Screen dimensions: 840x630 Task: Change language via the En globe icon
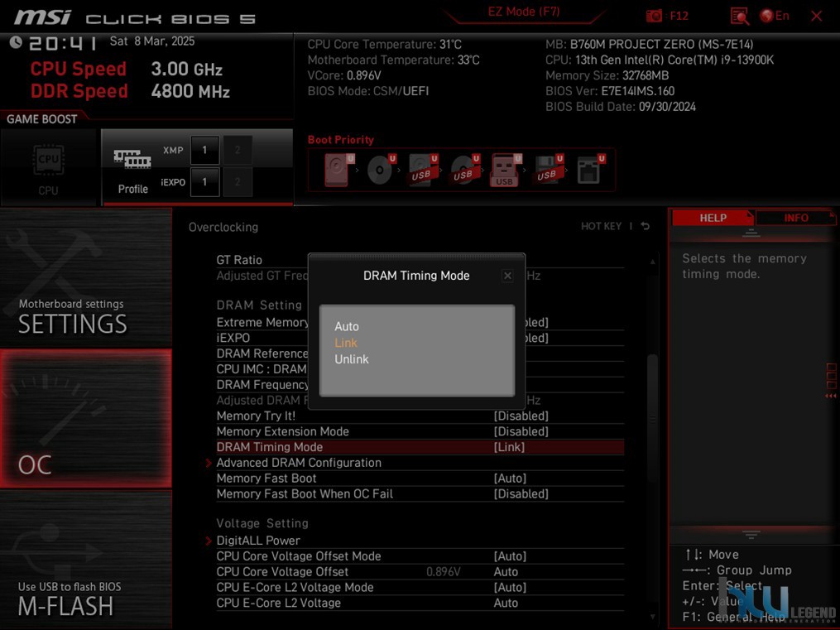click(775, 16)
